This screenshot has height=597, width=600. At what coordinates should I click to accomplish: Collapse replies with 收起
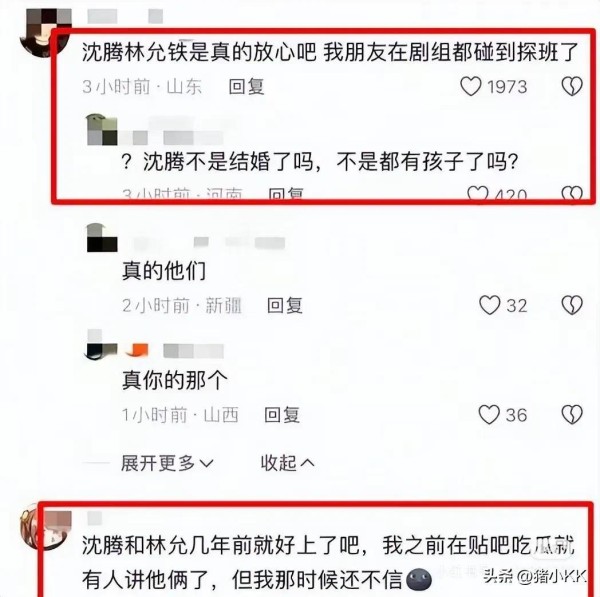coord(287,463)
